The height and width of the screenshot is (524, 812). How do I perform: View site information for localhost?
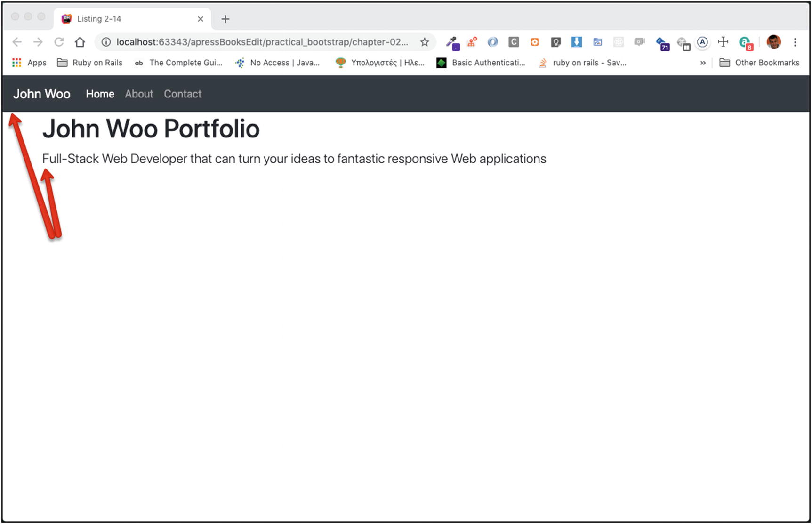coord(106,42)
